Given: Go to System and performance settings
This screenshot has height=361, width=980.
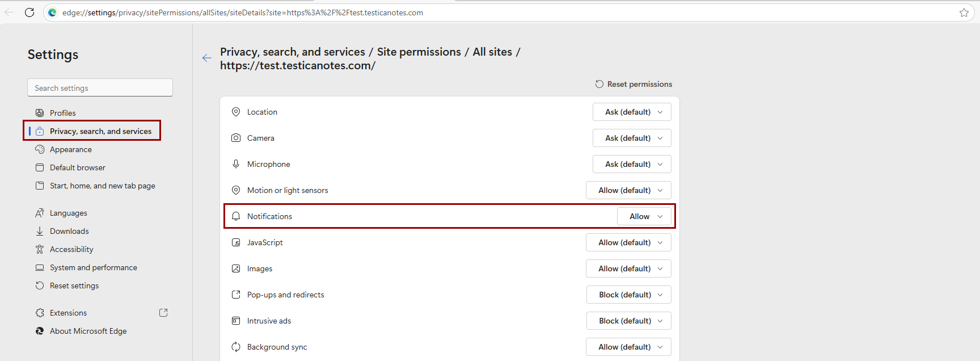Looking at the screenshot, I should click(94, 267).
